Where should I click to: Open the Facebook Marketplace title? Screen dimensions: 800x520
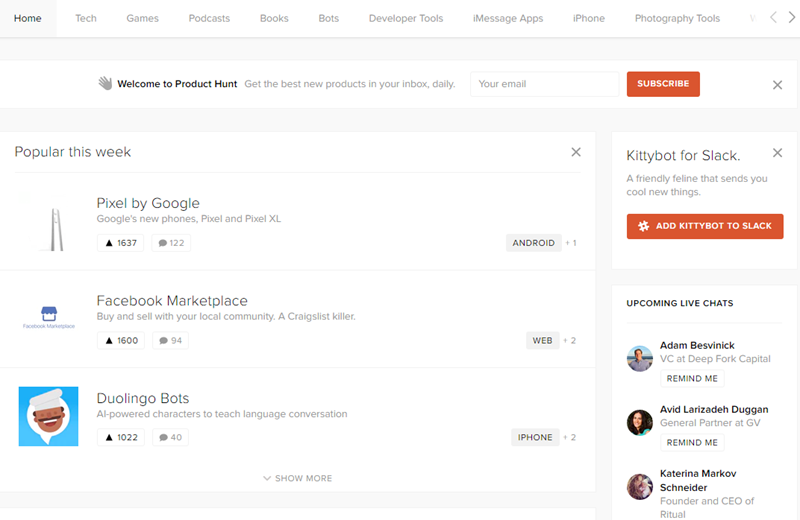coord(172,301)
